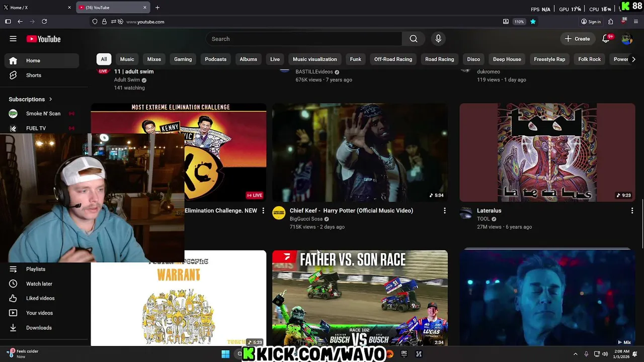644x362 pixels.
Task: Select the Podcasts filter chip
Action: point(215,59)
